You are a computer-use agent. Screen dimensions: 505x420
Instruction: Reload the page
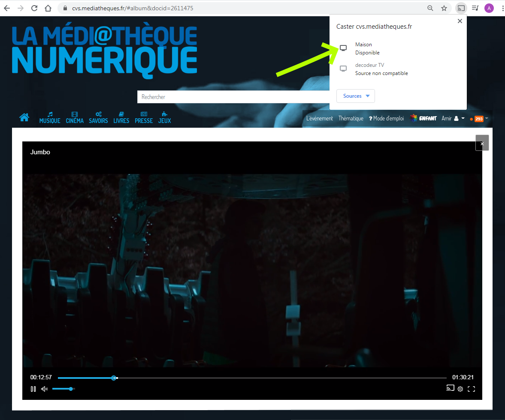pos(34,8)
